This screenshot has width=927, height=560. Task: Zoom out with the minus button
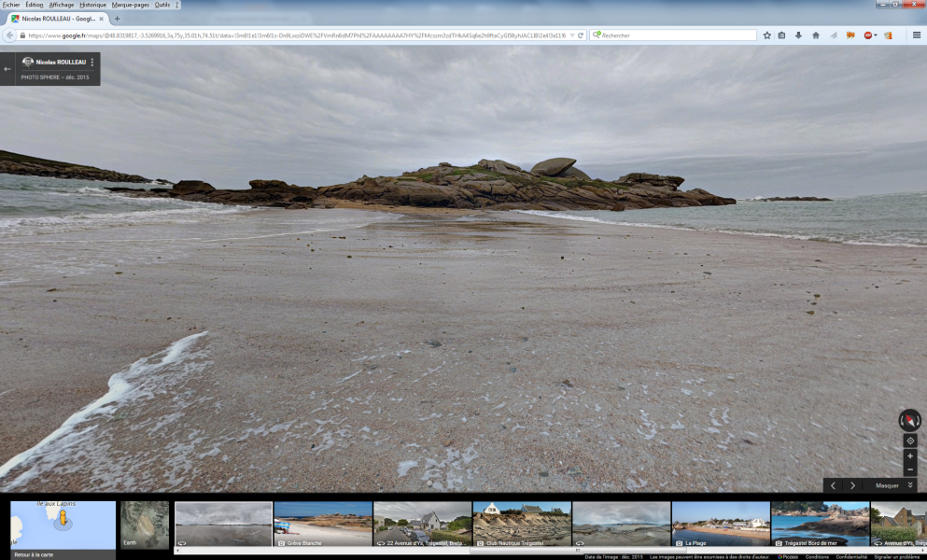pyautogui.click(x=910, y=469)
